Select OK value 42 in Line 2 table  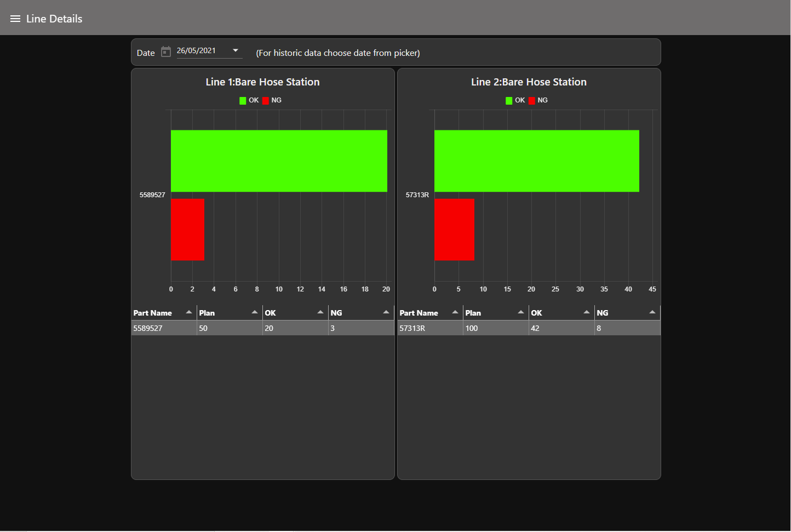coord(561,328)
